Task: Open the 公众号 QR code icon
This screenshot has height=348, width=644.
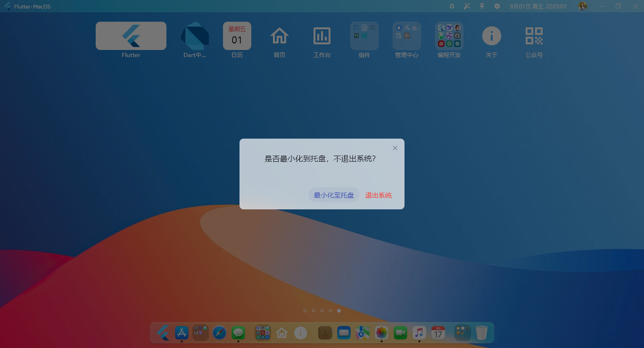Action: point(534,35)
